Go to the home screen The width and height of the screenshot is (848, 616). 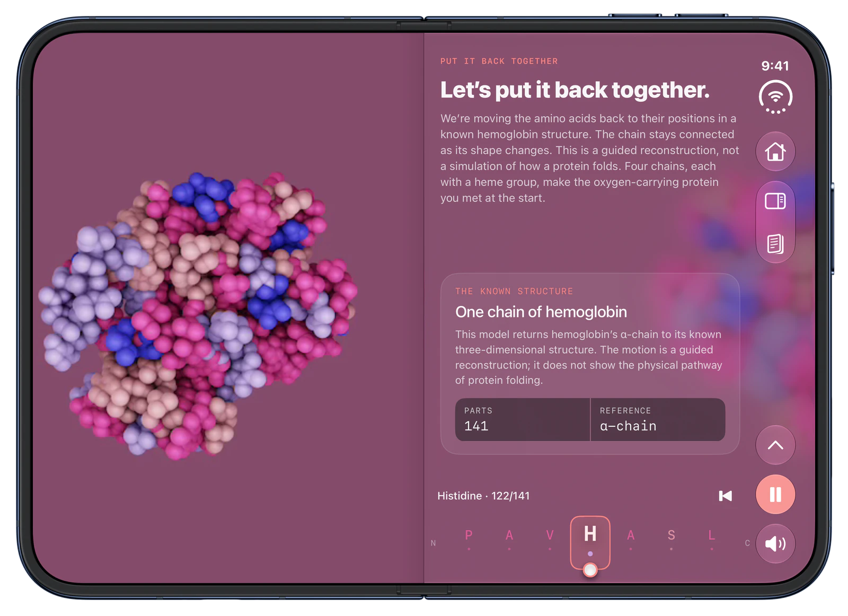pyautogui.click(x=775, y=152)
